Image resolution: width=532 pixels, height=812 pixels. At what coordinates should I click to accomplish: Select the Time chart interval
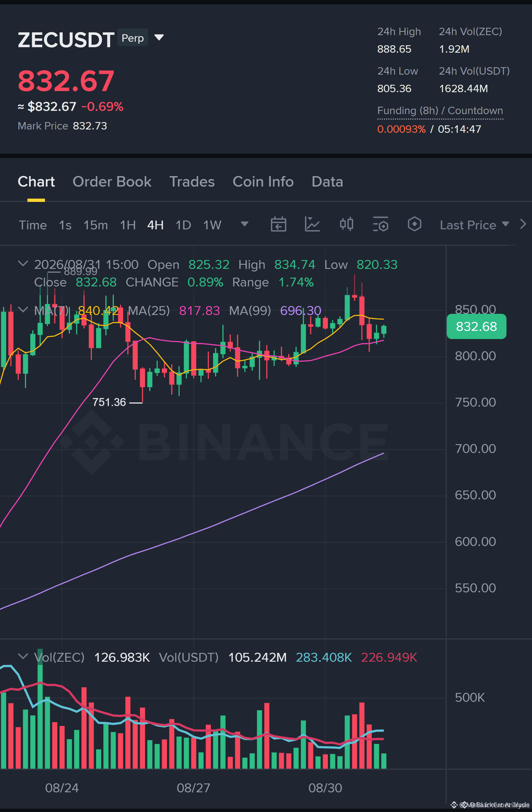tap(33, 225)
